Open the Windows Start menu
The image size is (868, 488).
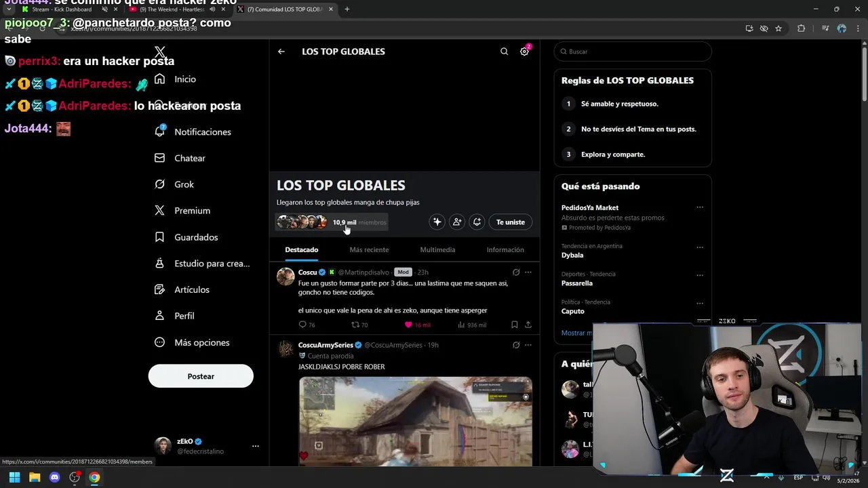[14, 477]
